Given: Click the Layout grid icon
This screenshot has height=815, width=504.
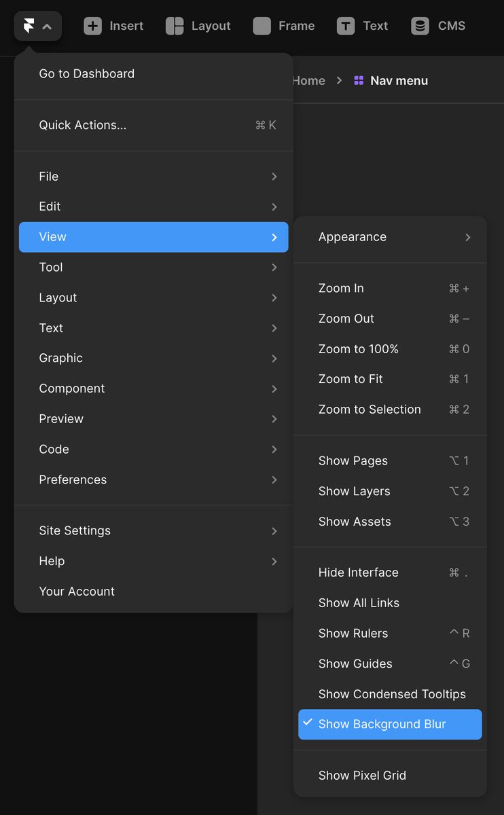Looking at the screenshot, I should click(175, 26).
